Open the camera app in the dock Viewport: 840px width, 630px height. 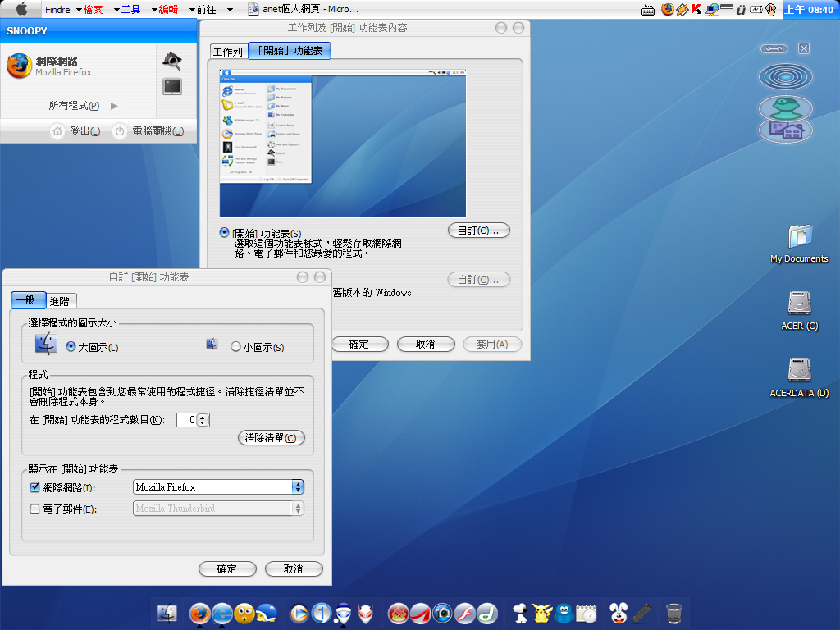pos(443,612)
